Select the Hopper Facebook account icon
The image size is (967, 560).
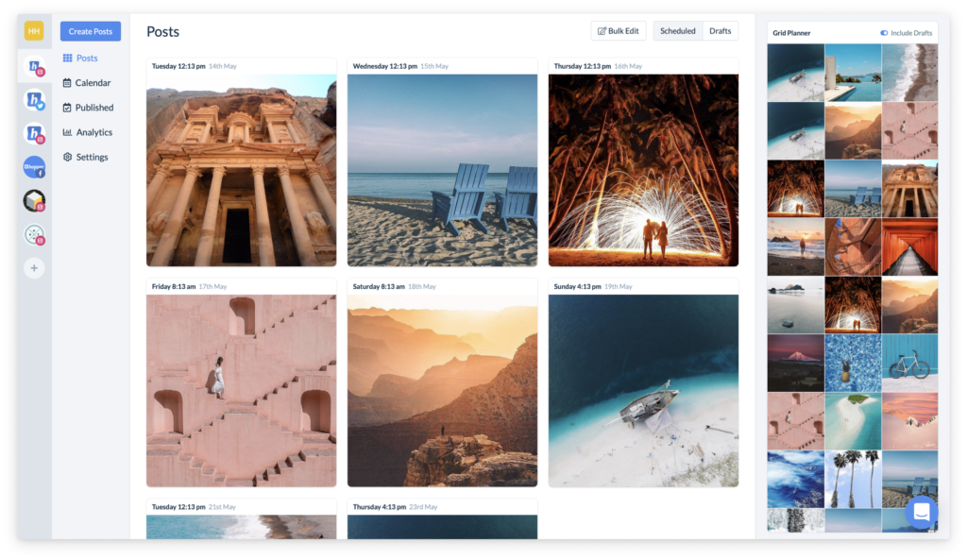point(35,167)
